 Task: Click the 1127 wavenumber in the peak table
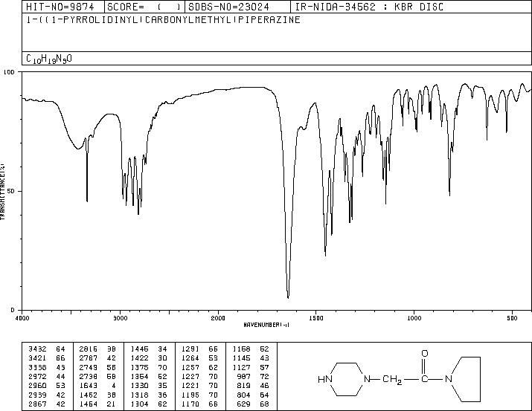[242, 367]
